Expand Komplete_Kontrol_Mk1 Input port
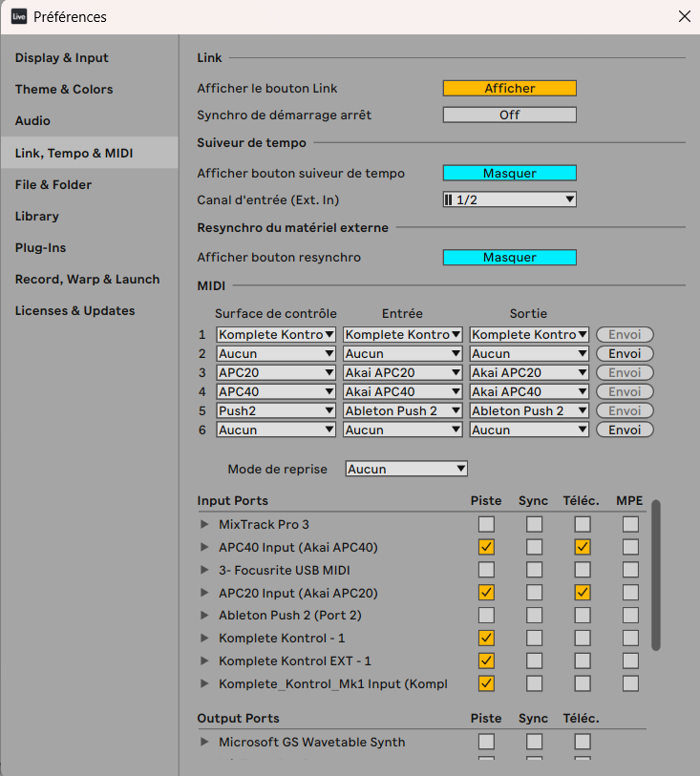Viewport: 700px width, 776px height. [x=204, y=683]
